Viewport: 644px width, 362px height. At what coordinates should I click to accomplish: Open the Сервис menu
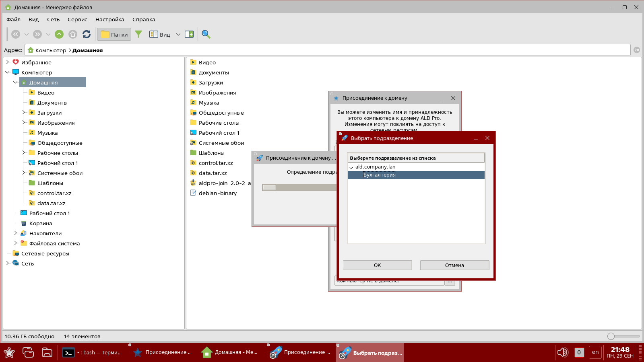77,19
